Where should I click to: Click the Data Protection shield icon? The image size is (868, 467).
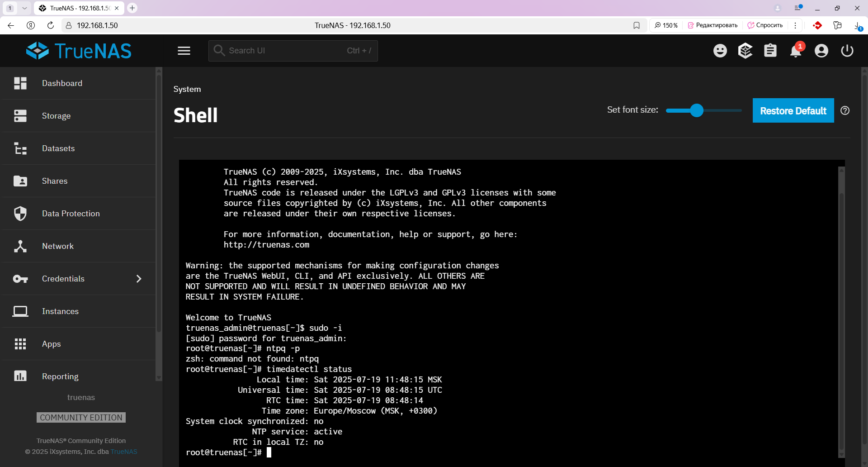pyautogui.click(x=20, y=214)
